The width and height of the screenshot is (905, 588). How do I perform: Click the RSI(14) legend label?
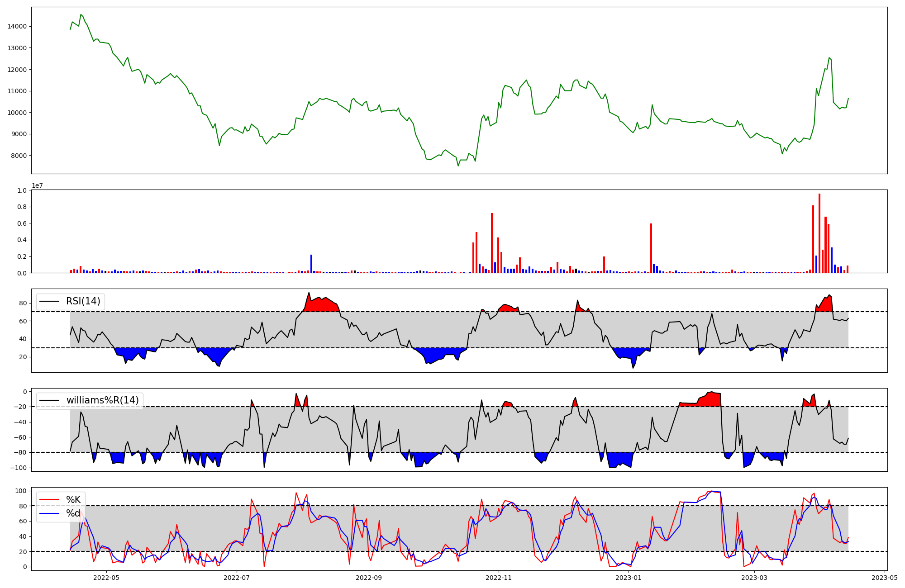click(83, 301)
